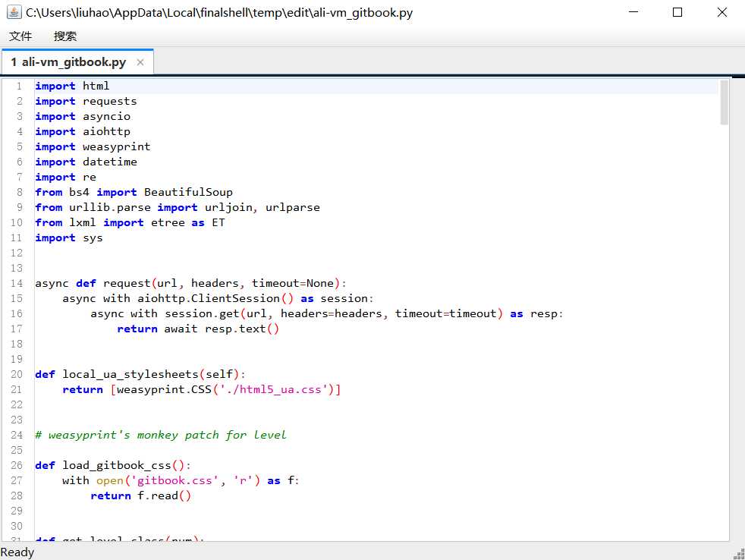Click the 'async def request' definition line
745x560 pixels.
tap(191, 284)
